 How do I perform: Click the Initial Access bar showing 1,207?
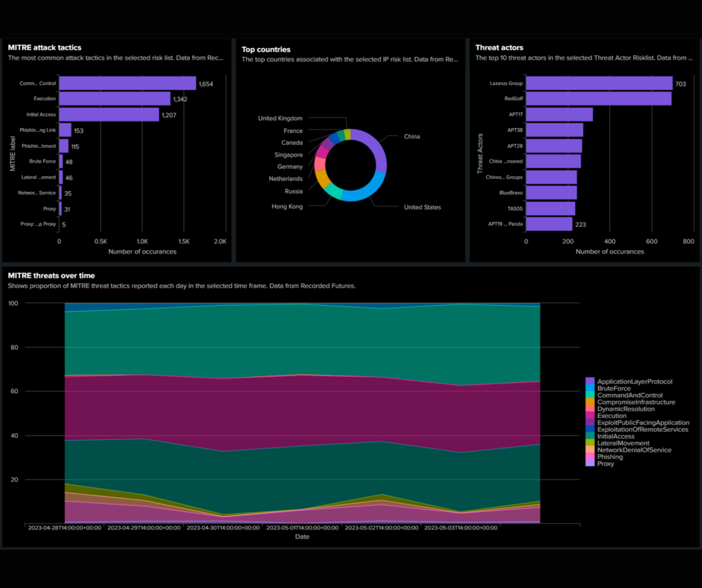click(x=108, y=114)
